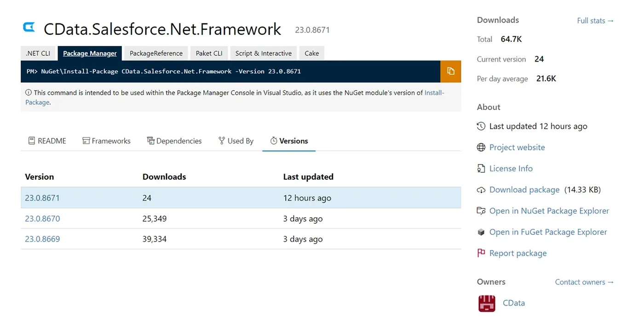Copy the Install-Package command

[x=451, y=71]
